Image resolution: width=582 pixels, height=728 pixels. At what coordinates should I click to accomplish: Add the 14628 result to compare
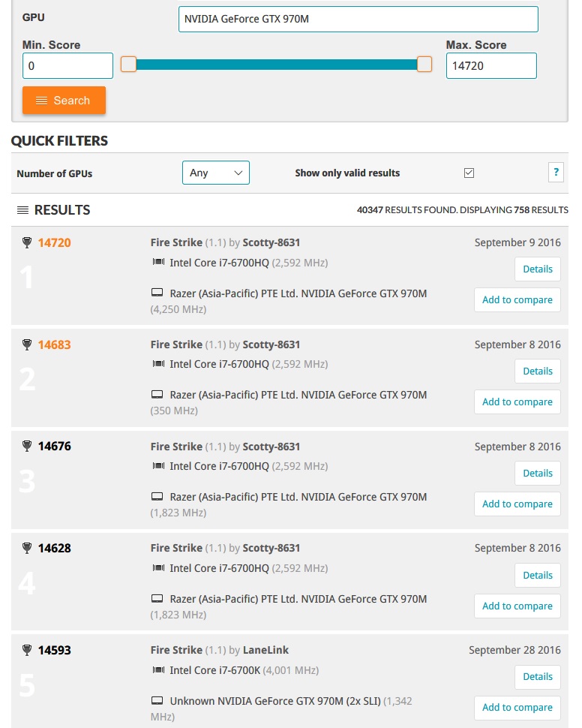pyautogui.click(x=517, y=606)
